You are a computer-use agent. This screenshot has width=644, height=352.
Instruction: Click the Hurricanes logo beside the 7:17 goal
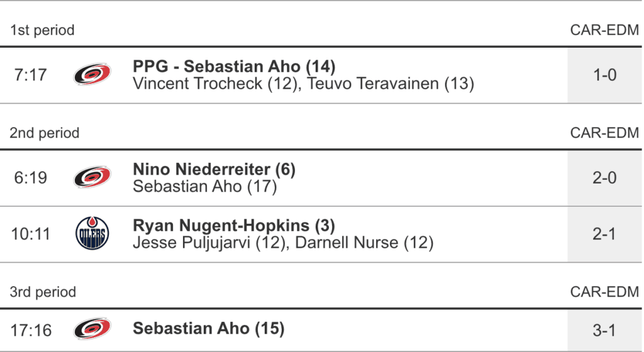[x=92, y=75]
